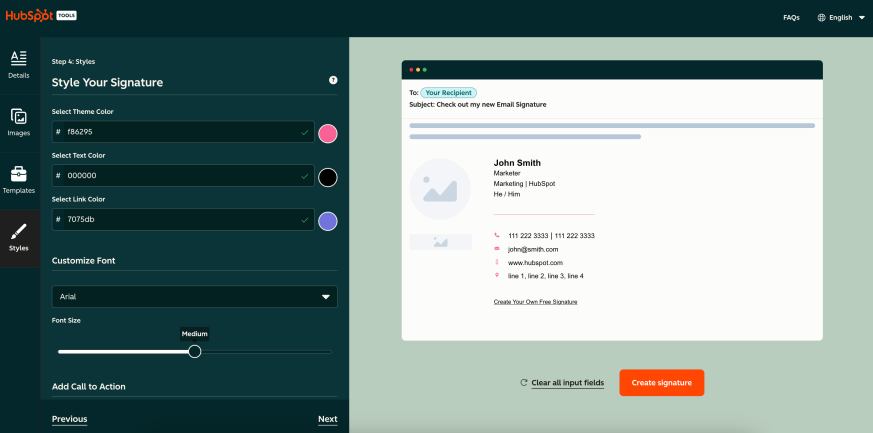Click Clear all input fields link

click(x=567, y=383)
